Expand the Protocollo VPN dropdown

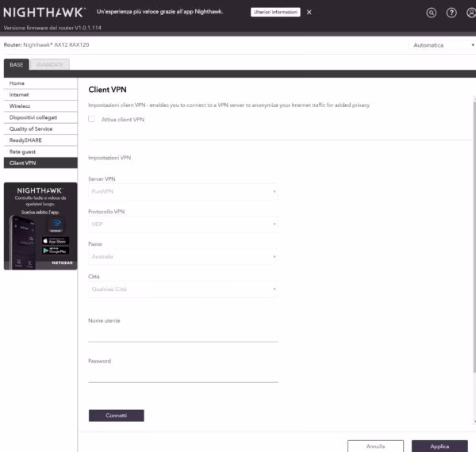click(x=183, y=224)
